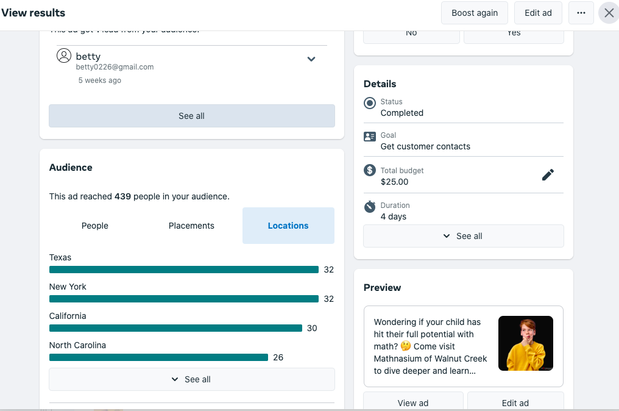Switch to the Placements tab
Viewport: 619px width, 411px height.
pyautogui.click(x=191, y=226)
